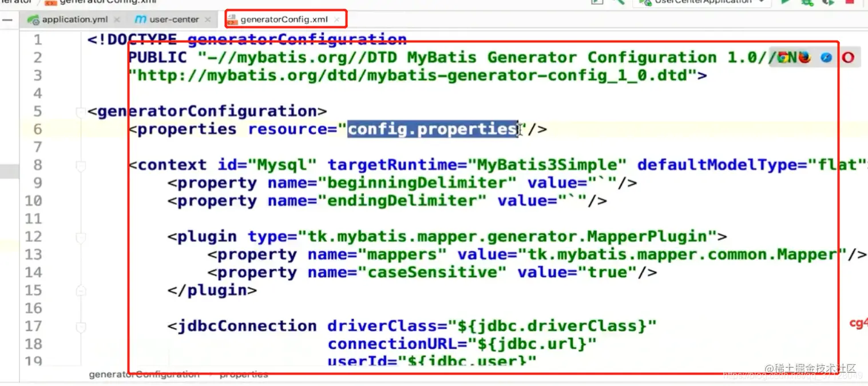Click the properties breadcrumb at the bottom
This screenshot has height=386, width=868.
[x=244, y=375]
